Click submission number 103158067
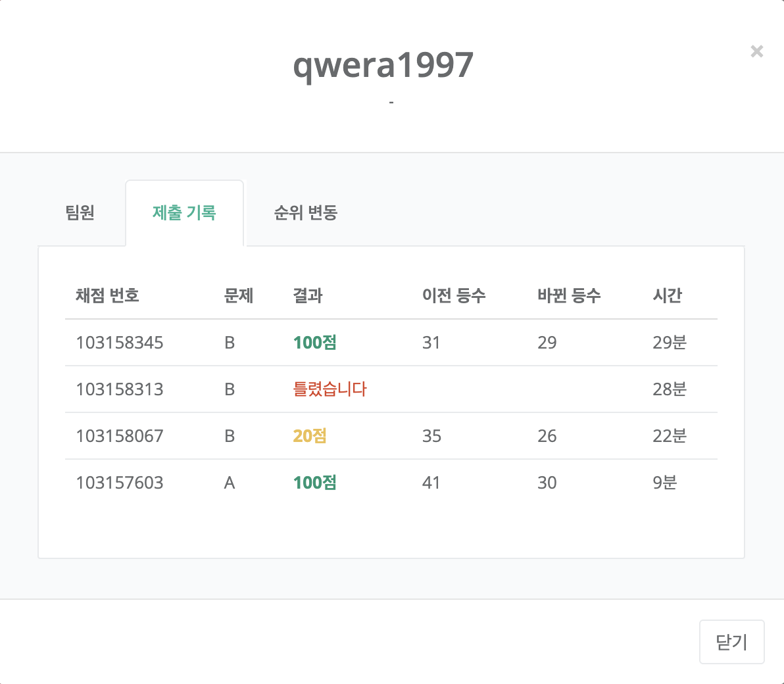The width and height of the screenshot is (784, 684). pos(120,436)
